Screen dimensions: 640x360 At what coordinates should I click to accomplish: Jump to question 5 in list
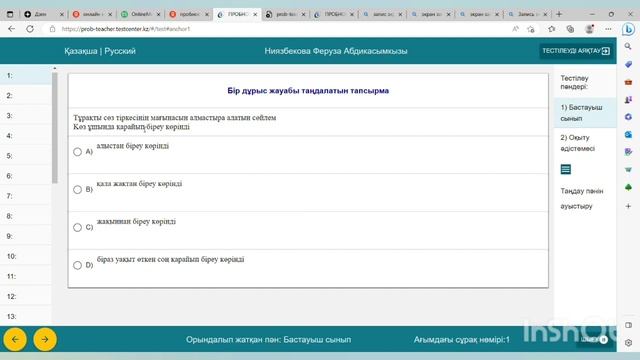click(x=26, y=156)
